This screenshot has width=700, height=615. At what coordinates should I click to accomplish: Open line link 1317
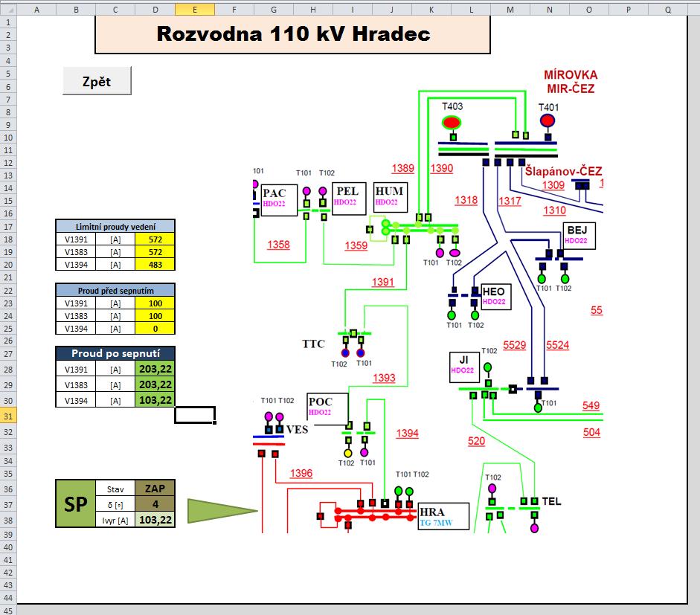point(510,202)
